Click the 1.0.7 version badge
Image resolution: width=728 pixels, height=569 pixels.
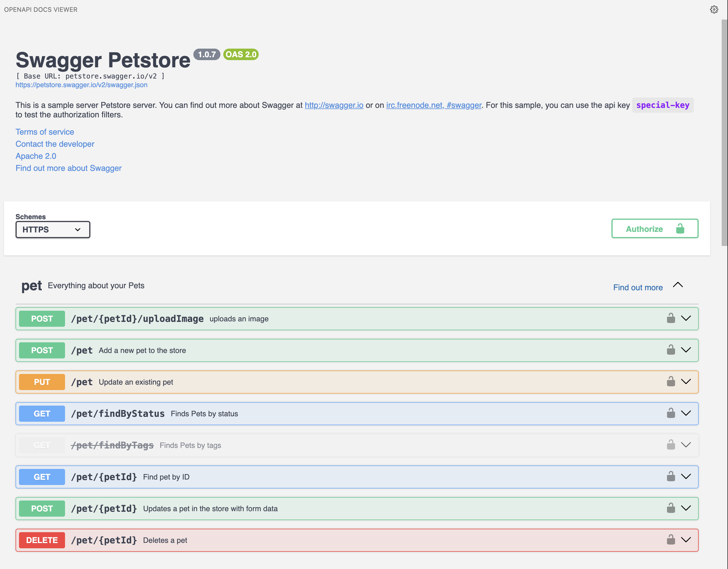point(207,54)
